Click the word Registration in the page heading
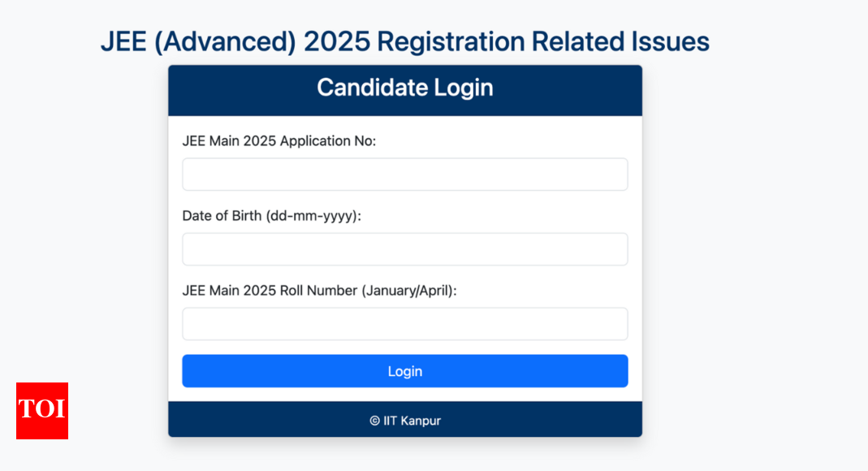Image resolution: width=868 pixels, height=471 pixels. pyautogui.click(x=451, y=42)
